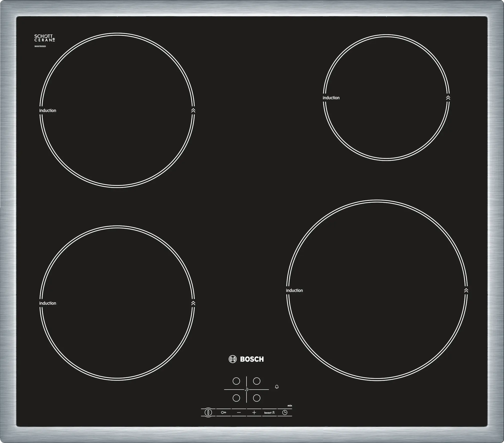Image resolution: width=504 pixels, height=443 pixels.
Task: Click the BOSCH brand name text
Action: 252,359
